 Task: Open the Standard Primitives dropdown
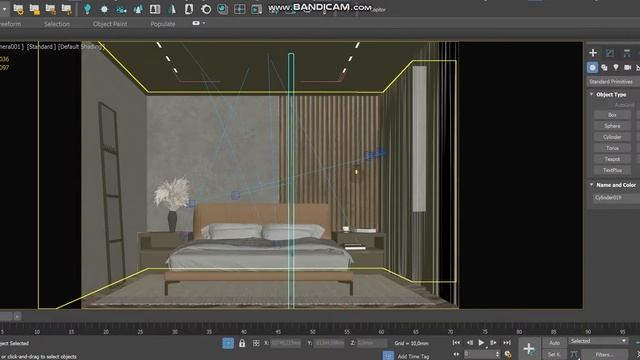pyautogui.click(x=613, y=82)
